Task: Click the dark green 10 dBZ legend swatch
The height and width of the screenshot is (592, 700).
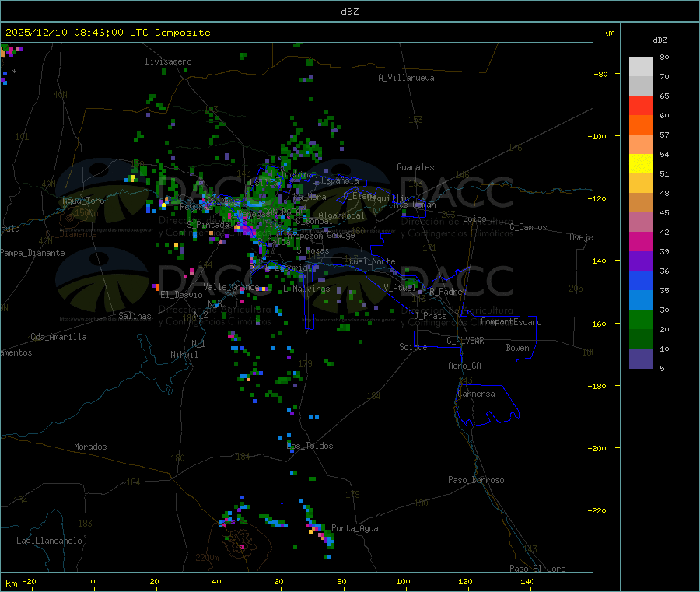Action: 641,339
